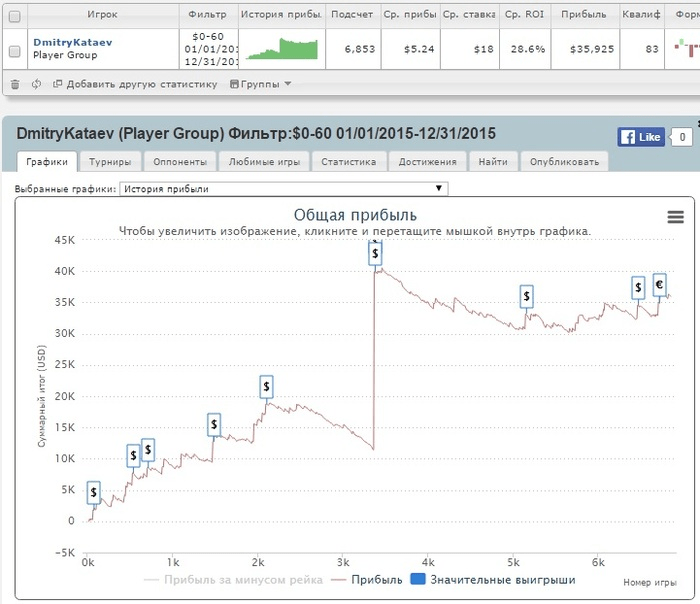This screenshot has height=604, width=700.
Task: Switch to the Оппоненты tab
Action: pos(180,162)
